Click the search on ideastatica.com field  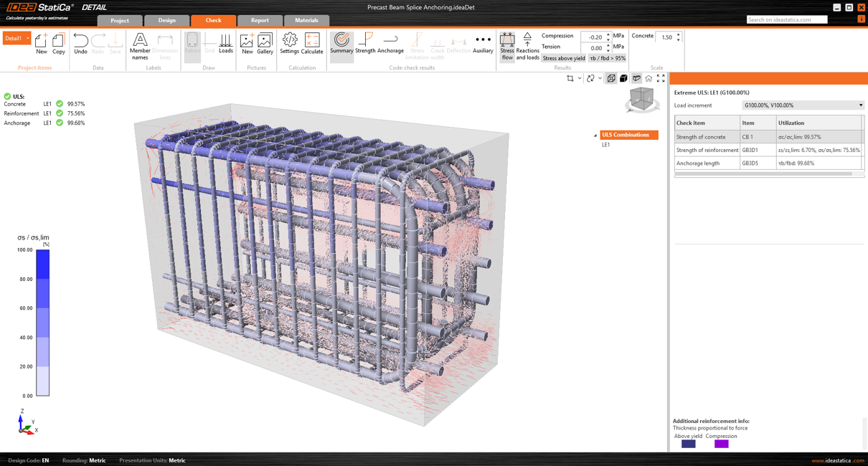click(x=786, y=19)
